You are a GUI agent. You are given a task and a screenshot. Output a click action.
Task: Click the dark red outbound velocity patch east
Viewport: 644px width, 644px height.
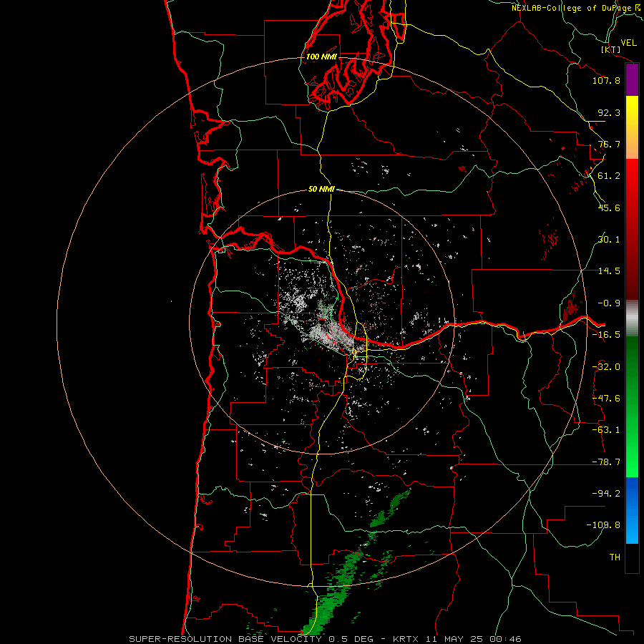tap(570, 308)
